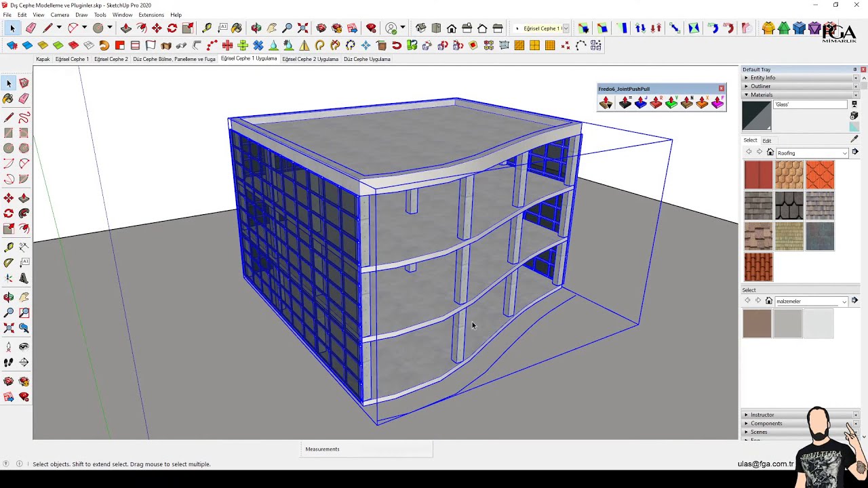Choose the Protractor tool in left toolbar
Viewport: 868px width, 488px height.
pos(8,262)
